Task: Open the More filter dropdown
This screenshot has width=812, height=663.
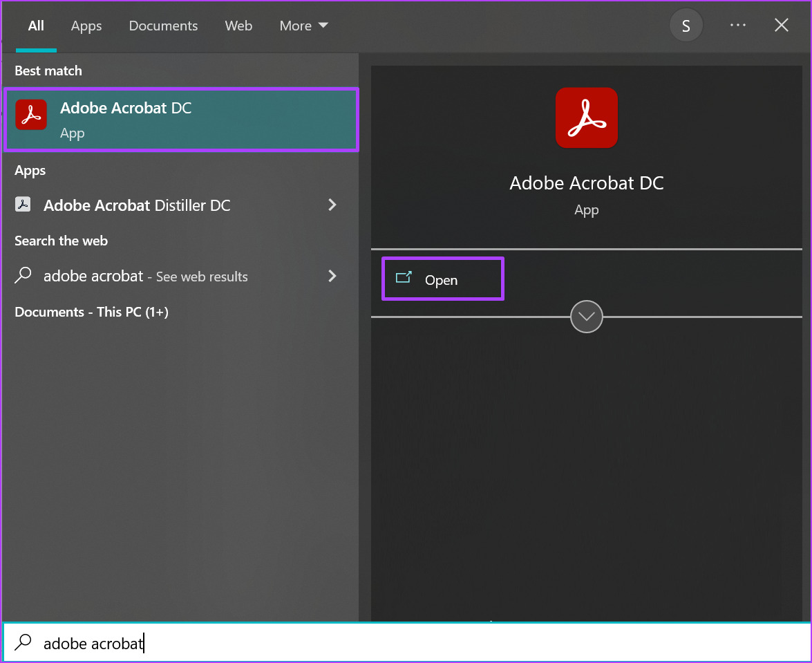Action: click(303, 26)
